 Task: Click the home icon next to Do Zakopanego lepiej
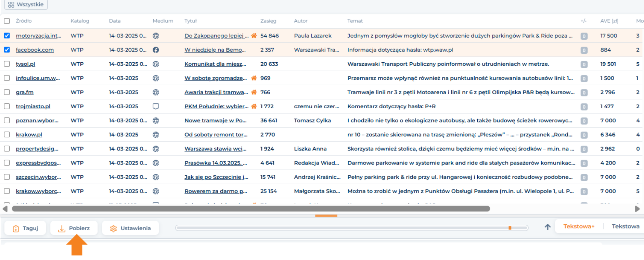point(254,36)
